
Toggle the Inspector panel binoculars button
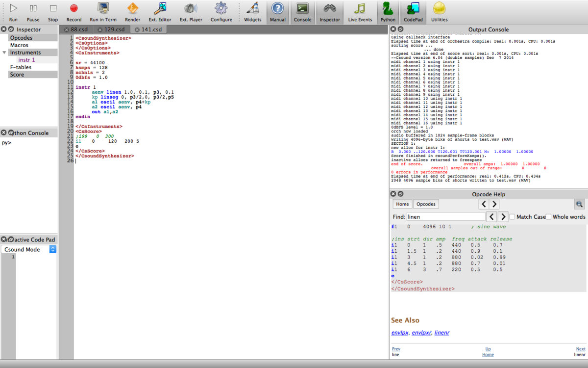(x=330, y=8)
